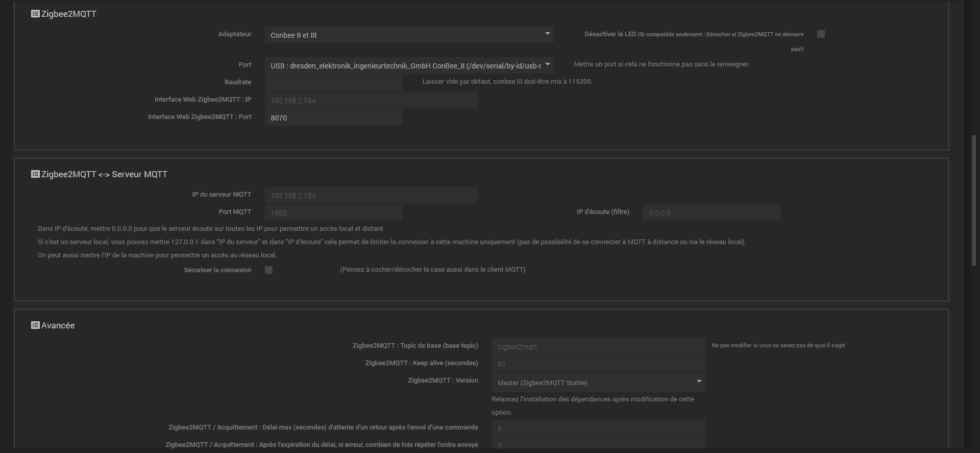
Task: Click the IP d'écoute (filtre) field
Action: [712, 212]
